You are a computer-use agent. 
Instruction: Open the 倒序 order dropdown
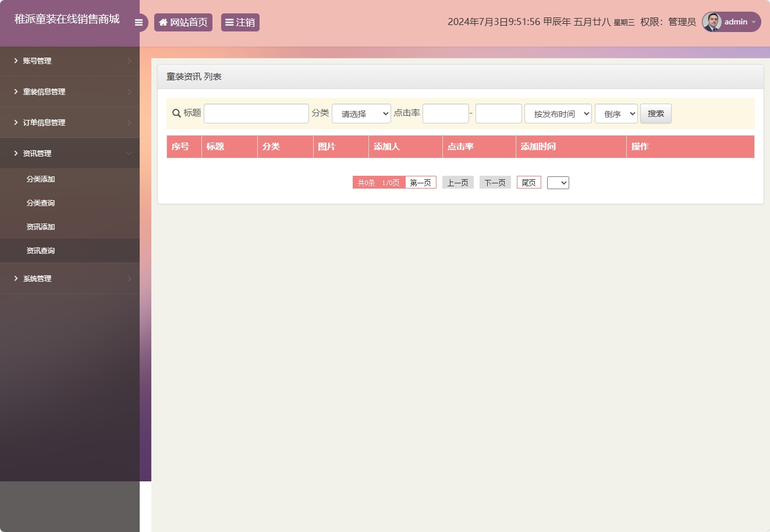pos(616,114)
